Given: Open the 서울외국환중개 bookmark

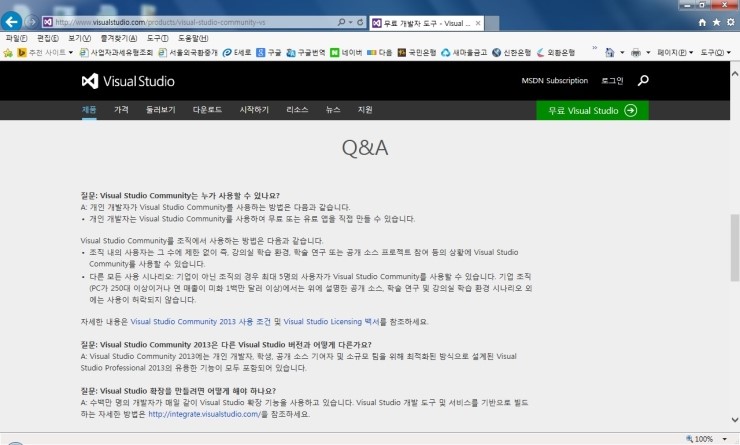Looking at the screenshot, I should point(188,52).
